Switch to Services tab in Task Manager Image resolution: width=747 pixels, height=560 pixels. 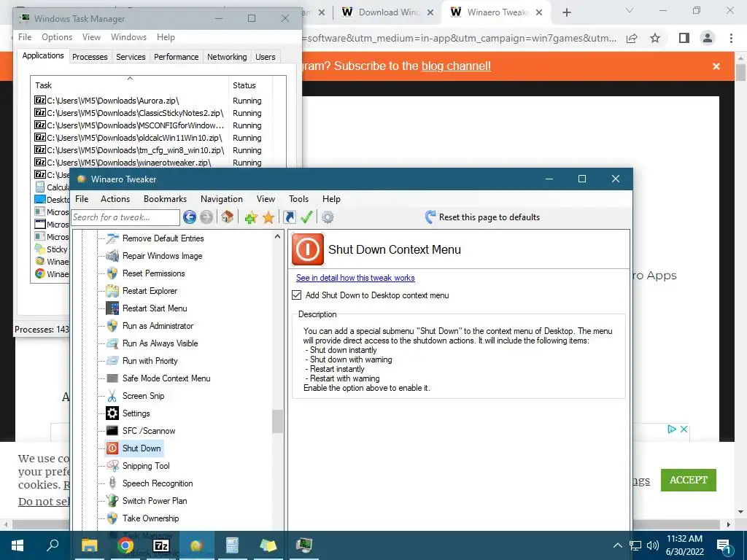point(131,57)
